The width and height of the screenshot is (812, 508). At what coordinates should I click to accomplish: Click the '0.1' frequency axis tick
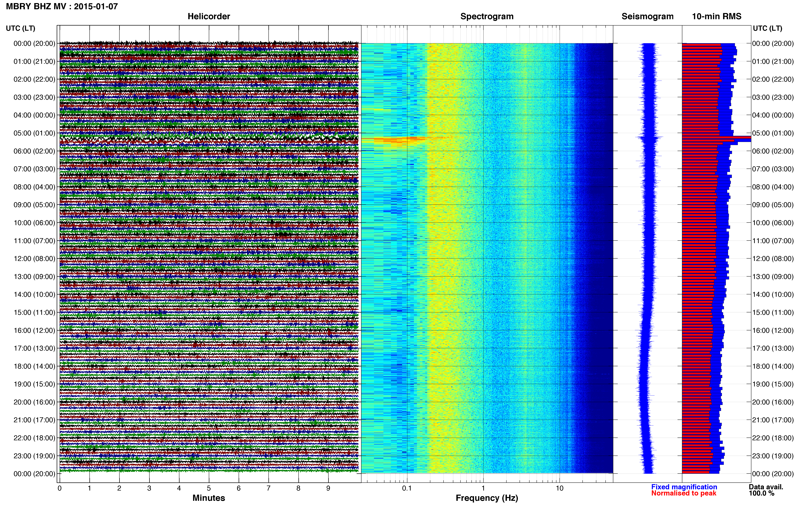click(407, 488)
